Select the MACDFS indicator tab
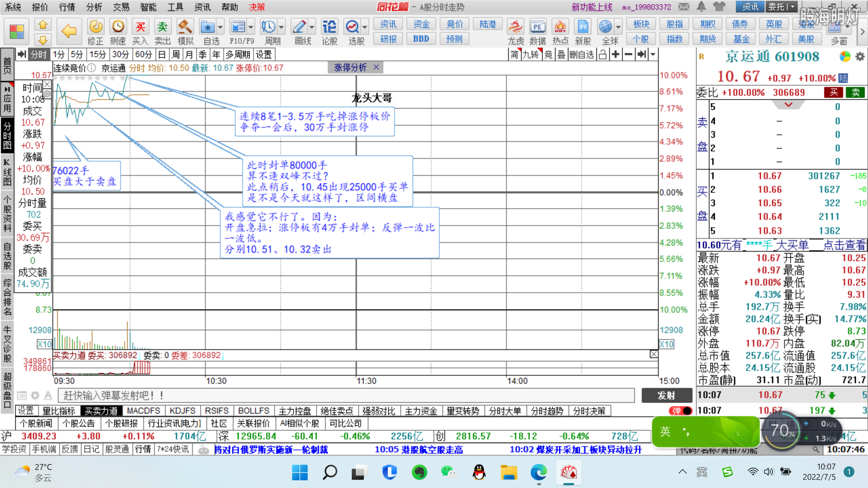868x488 pixels. 143,411
